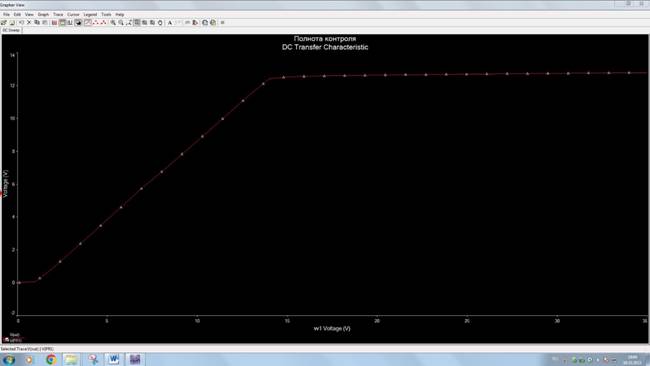The width and height of the screenshot is (650, 366).
Task: Open the Trace menu
Action: (58, 15)
